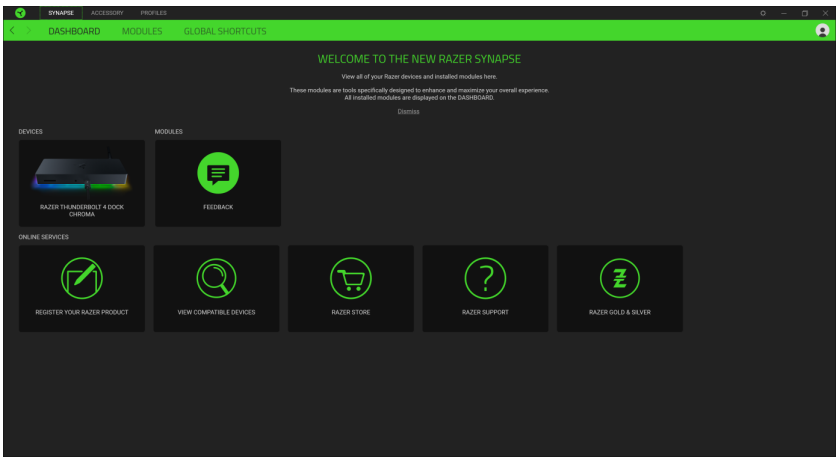The height and width of the screenshot is (467, 838).
Task: Go forward using the right arrow
Action: [x=28, y=31]
